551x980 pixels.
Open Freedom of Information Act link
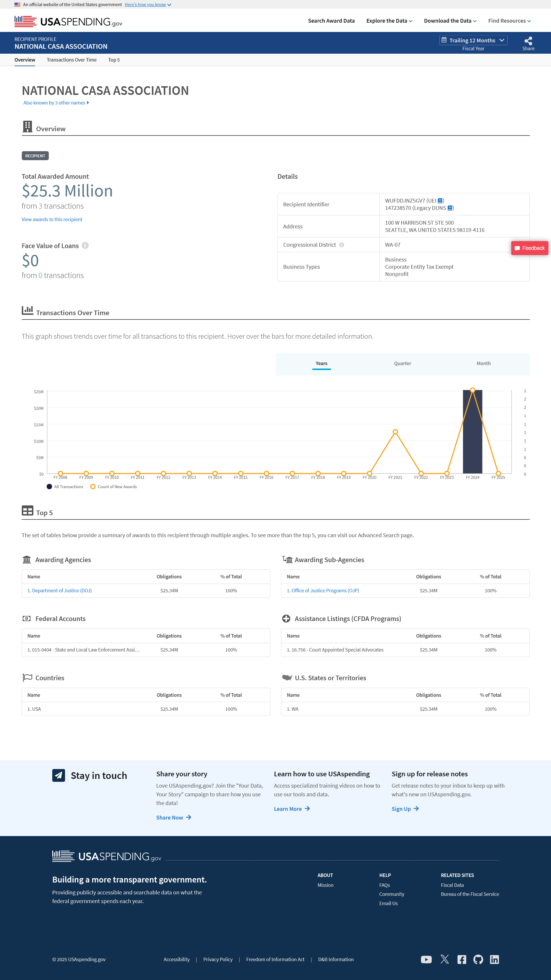click(x=275, y=959)
